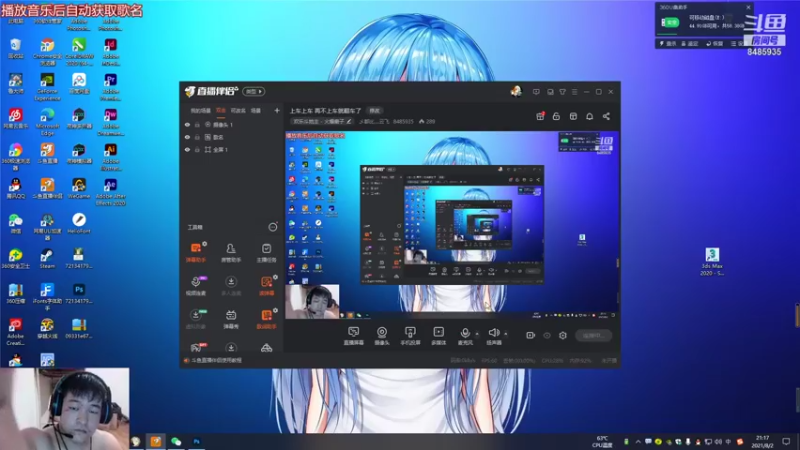Viewport: 800px width, 450px height.
Task: Add a 手机投屏 source
Action: click(410, 336)
